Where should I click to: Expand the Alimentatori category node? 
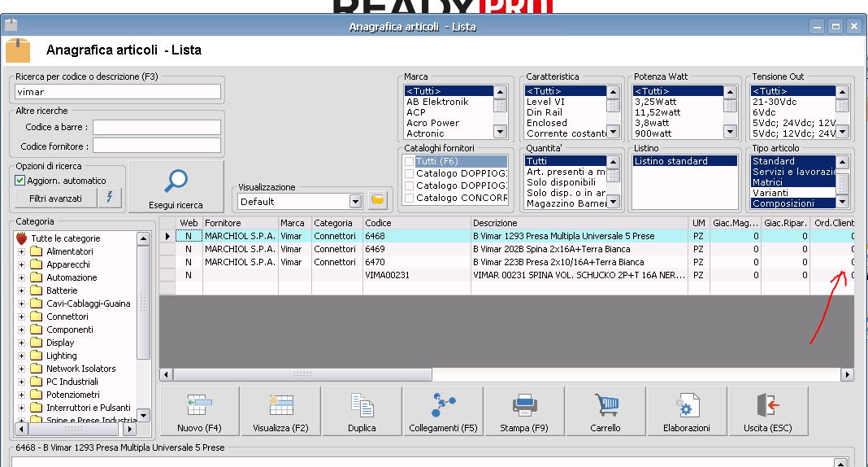21,251
